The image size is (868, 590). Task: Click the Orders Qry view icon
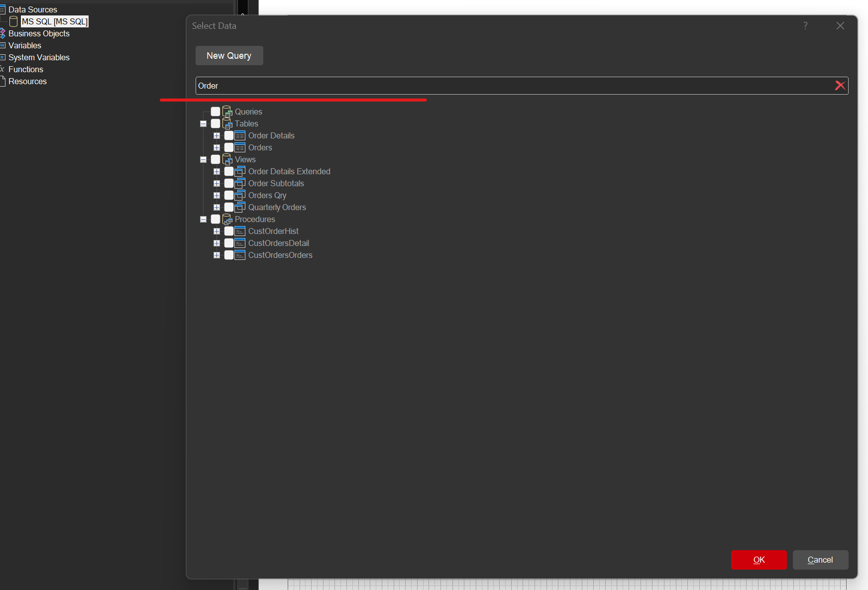(x=240, y=195)
